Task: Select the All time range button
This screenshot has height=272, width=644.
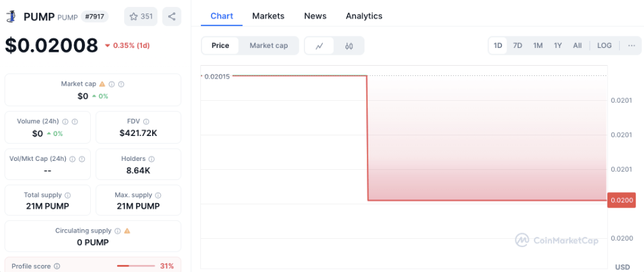Action: 577,45
